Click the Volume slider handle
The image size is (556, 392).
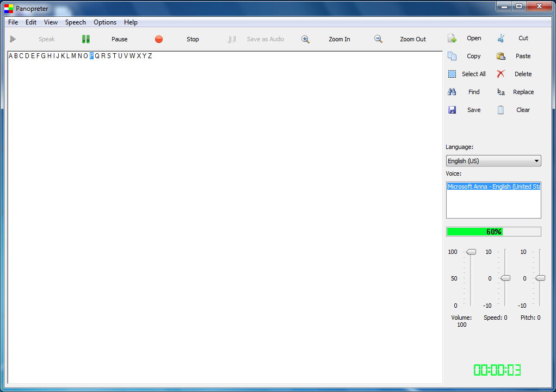coord(471,252)
